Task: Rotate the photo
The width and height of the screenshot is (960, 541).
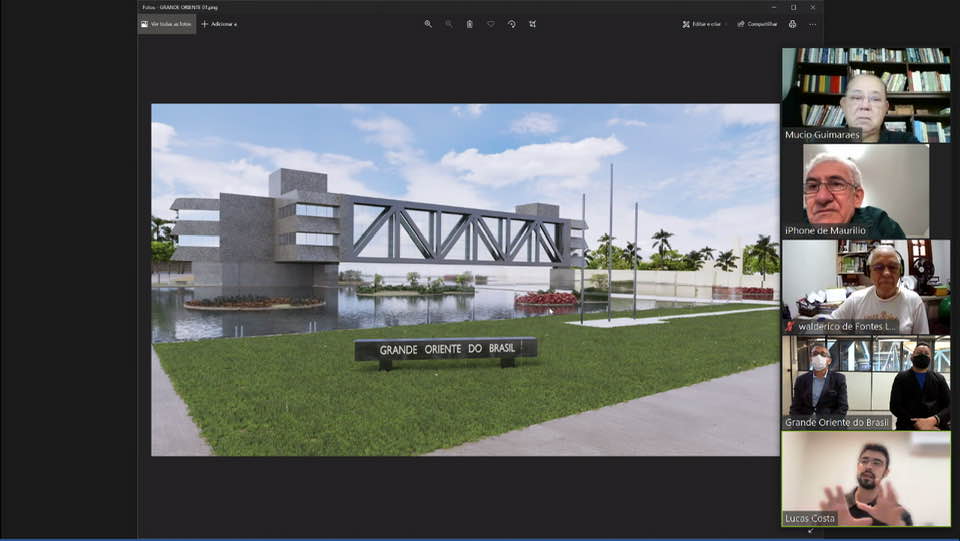Action: tap(511, 24)
